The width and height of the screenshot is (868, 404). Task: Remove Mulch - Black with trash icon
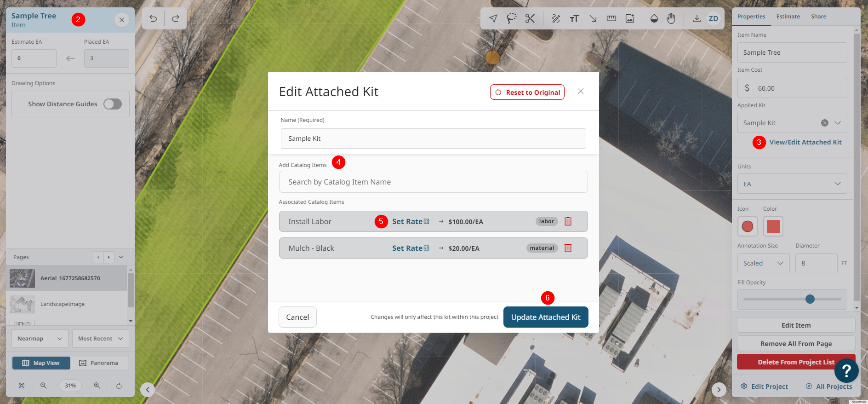point(568,248)
